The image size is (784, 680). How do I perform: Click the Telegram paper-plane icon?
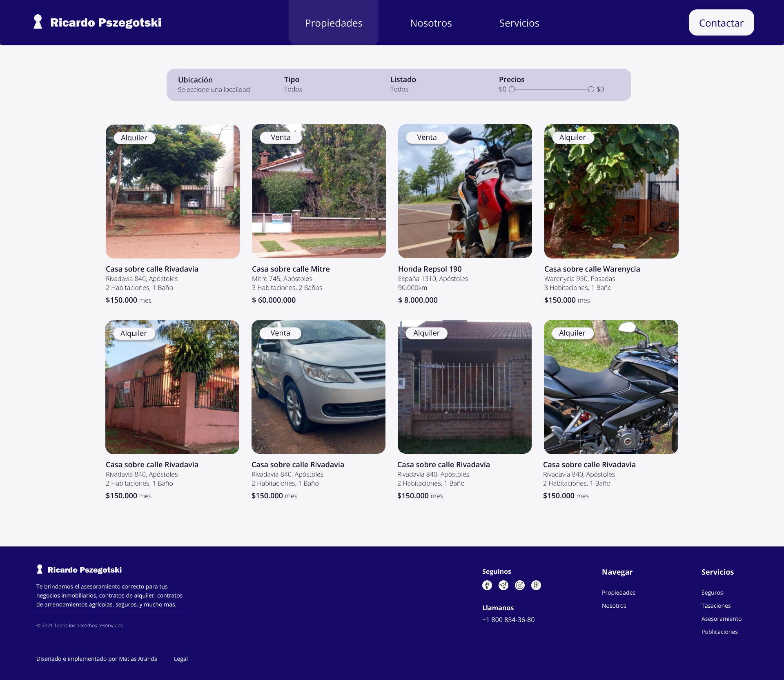point(503,585)
